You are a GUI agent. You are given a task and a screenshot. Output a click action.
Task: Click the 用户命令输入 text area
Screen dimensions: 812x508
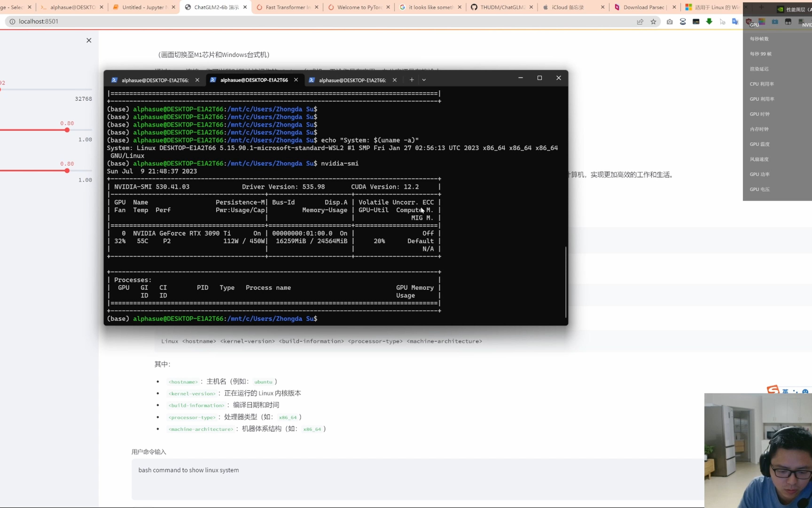pyautogui.click(x=418, y=479)
